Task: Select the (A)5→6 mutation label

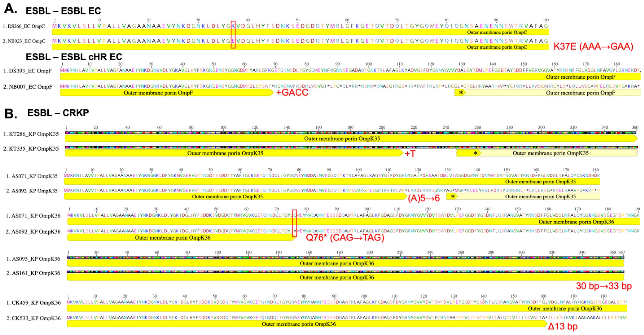Action: [x=424, y=198]
